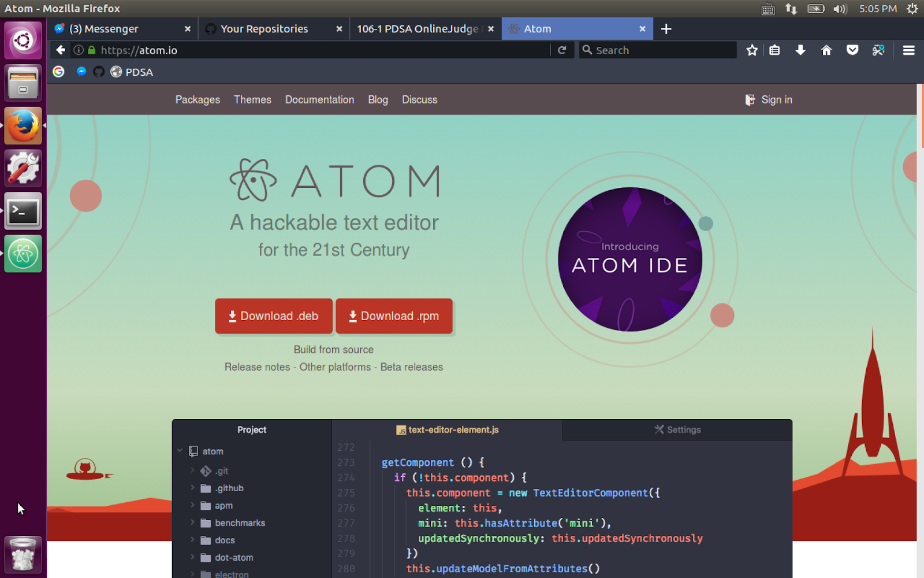
Task: Click Download .rpm button
Action: coord(394,316)
